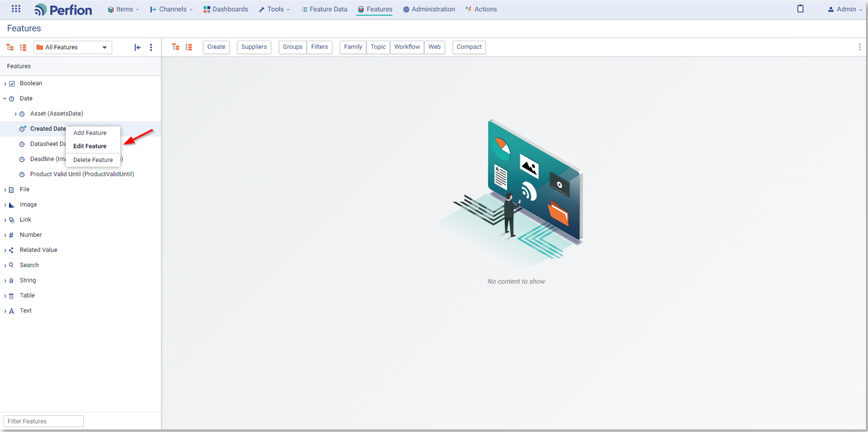Click the Perfion logo
The height and width of the screenshot is (432, 868).
coord(63,10)
